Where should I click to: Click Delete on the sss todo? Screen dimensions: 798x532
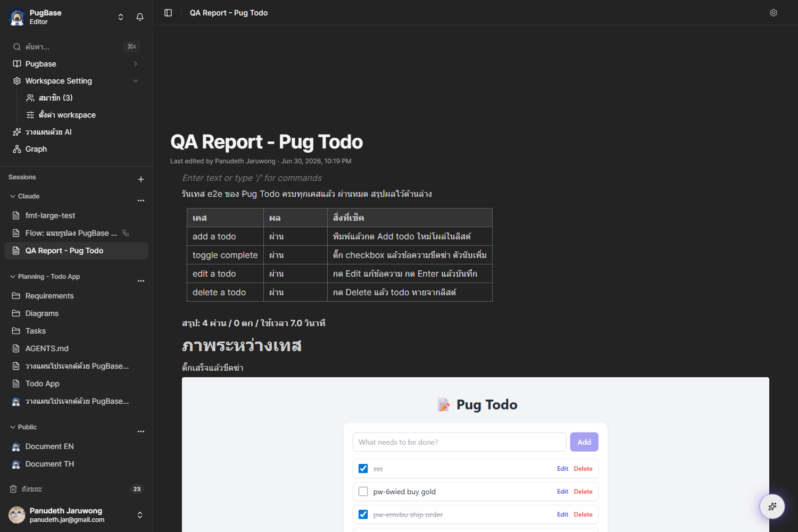[x=583, y=469]
